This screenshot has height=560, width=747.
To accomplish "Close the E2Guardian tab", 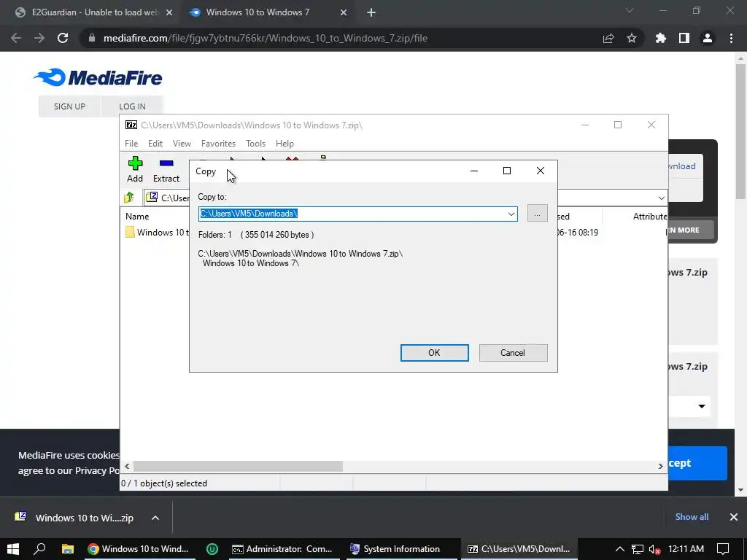I will (x=169, y=13).
